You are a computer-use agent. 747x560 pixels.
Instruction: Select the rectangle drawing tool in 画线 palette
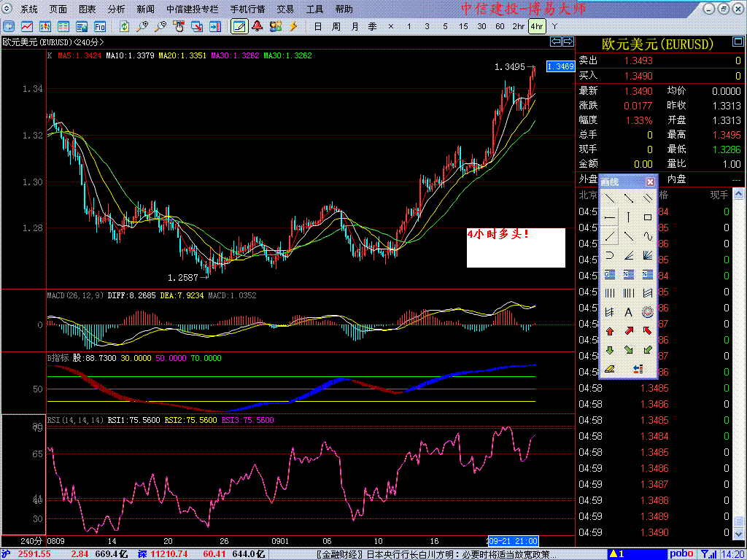click(x=647, y=217)
